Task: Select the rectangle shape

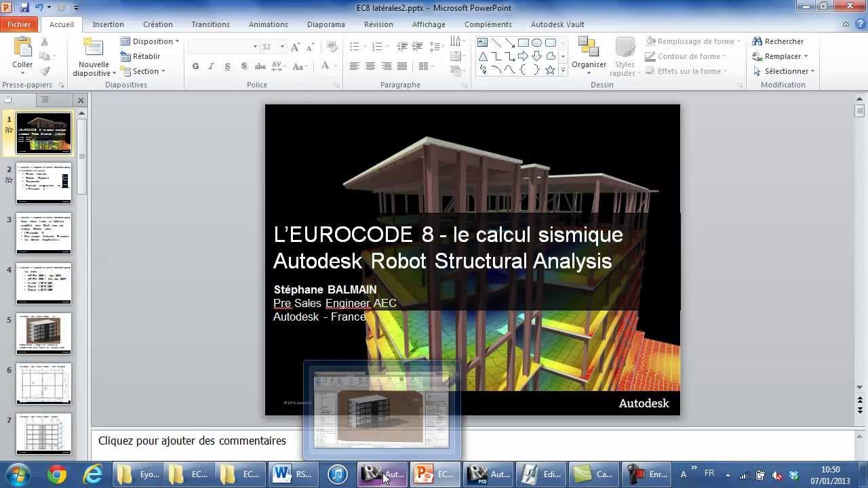Action: tap(524, 43)
